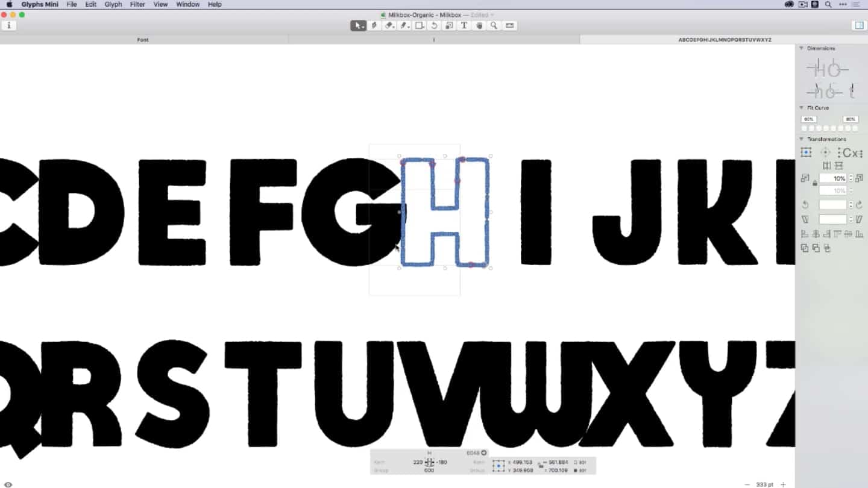This screenshot has height=488, width=868.
Task: Select the Rotate tool
Action: coord(435,25)
